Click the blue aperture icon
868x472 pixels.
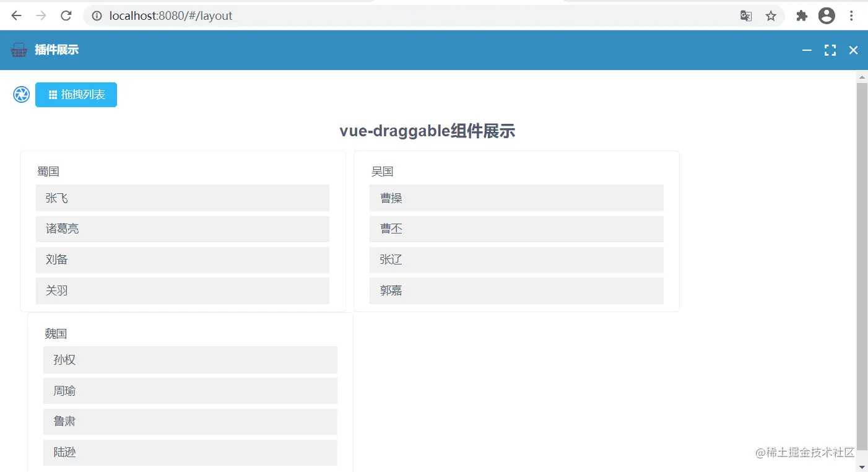point(21,95)
